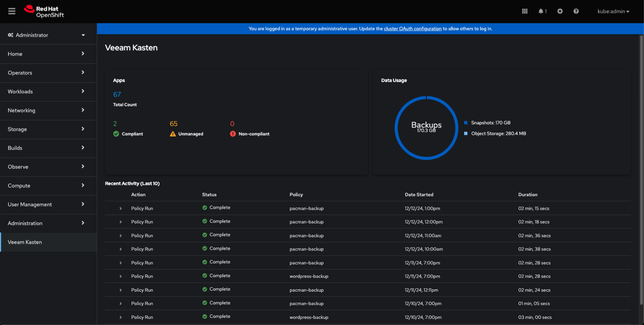Screen dimensions: 644x325
Task: Open the application launcher grid icon
Action: [525, 11]
